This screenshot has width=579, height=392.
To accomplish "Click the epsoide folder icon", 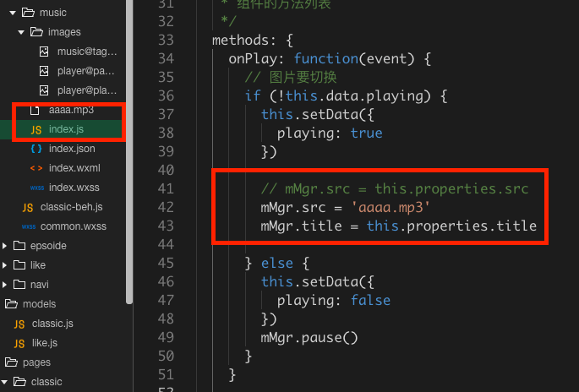I will (x=19, y=246).
